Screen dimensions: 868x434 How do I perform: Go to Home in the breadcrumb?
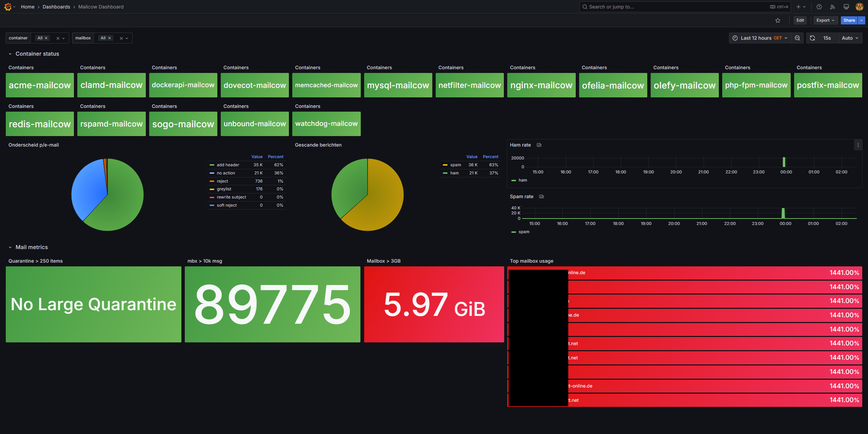pyautogui.click(x=27, y=7)
